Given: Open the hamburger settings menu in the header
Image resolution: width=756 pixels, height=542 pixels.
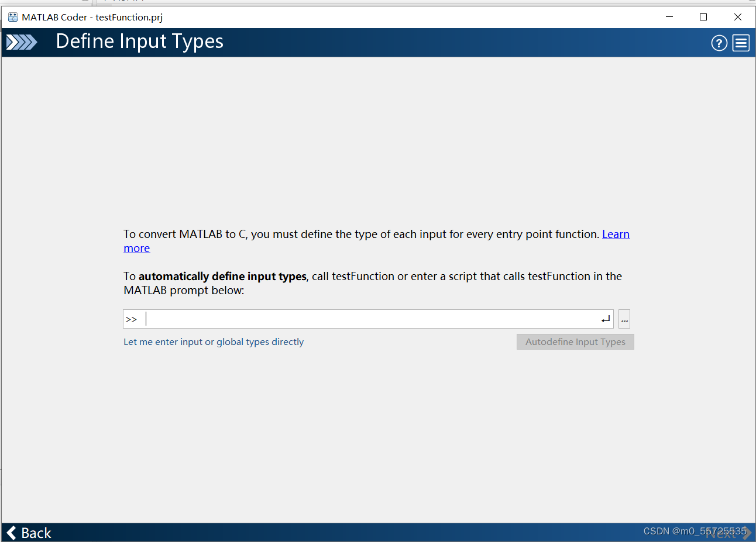Looking at the screenshot, I should point(740,43).
